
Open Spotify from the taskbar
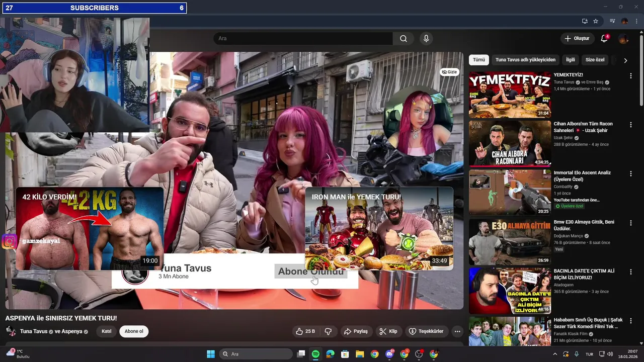(315, 354)
